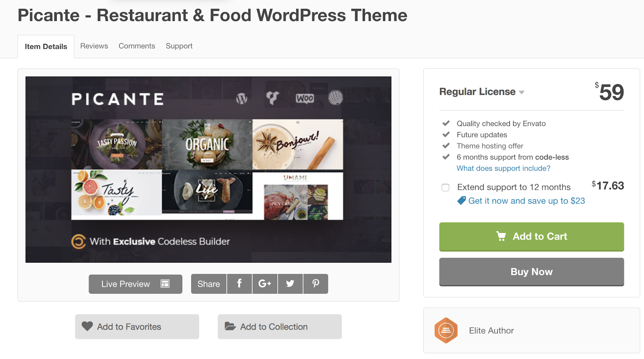
Task: Click the PICANTE wordmark in the banner
Action: click(x=118, y=99)
